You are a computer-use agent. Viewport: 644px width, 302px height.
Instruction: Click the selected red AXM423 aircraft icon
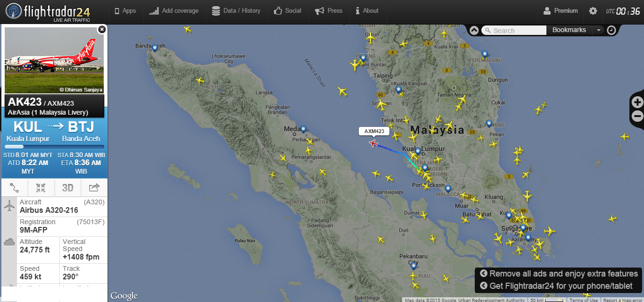coord(374,143)
